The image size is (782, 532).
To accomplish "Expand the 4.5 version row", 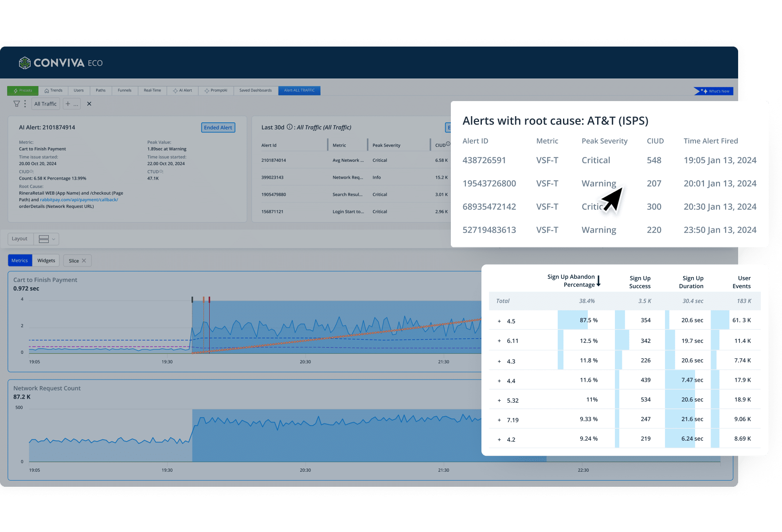I will coord(499,321).
